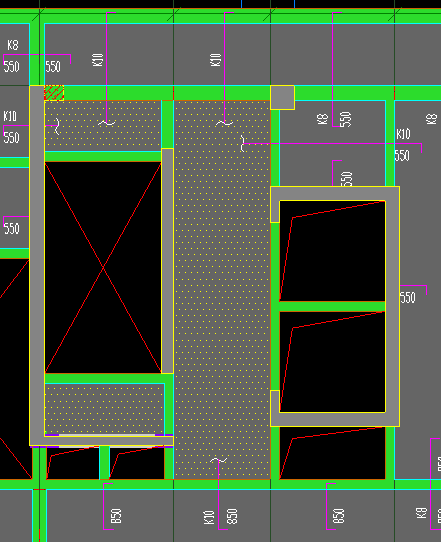Click the horizontal "K8" label at top left

pyautogui.click(x=13, y=45)
